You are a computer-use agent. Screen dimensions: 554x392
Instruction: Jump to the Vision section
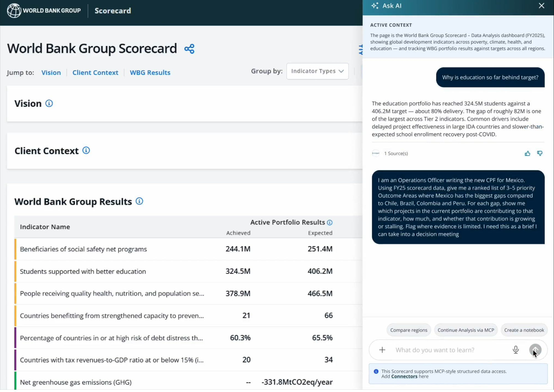[x=51, y=73]
